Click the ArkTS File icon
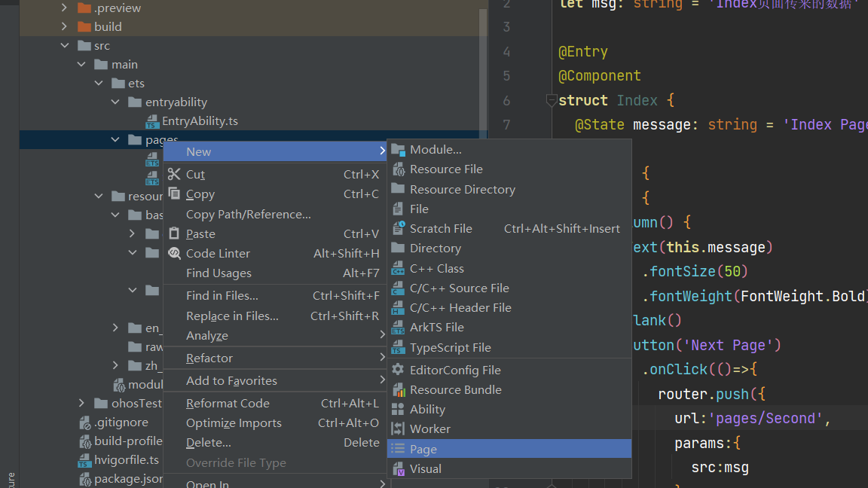Viewport: 868px width, 488px height. 398,328
